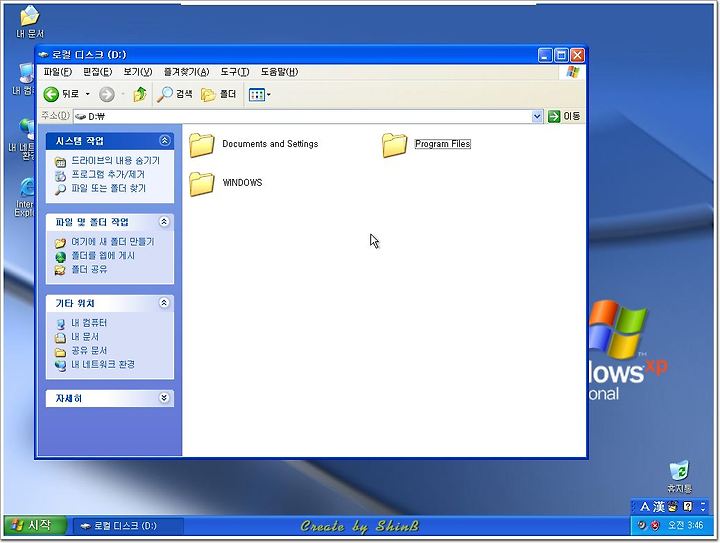Viewport: 720px width, 543px height.
Task: Click the green Go (이동) button
Action: pos(564,117)
